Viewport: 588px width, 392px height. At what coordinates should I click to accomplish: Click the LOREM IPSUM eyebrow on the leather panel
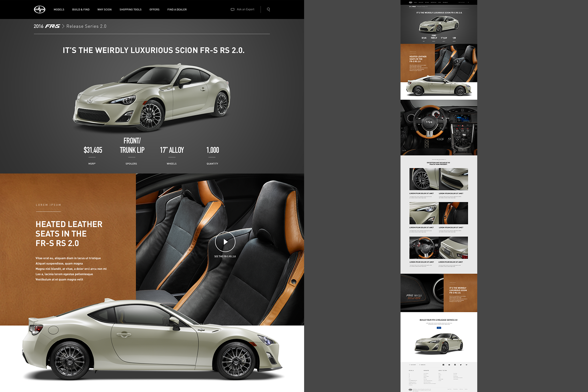48,205
